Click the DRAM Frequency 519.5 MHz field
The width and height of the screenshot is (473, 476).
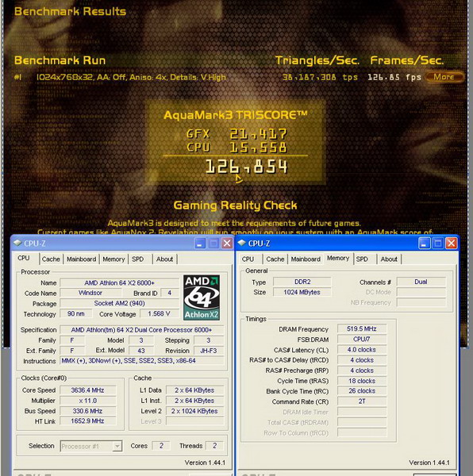click(362, 328)
